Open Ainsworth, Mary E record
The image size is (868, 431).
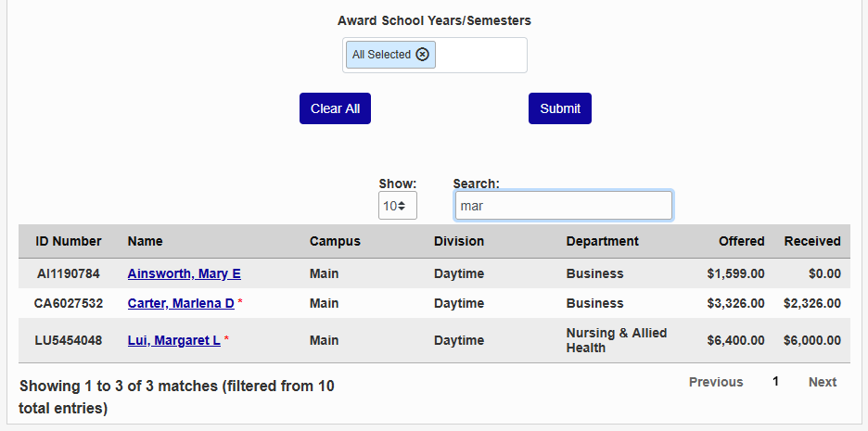click(x=184, y=273)
